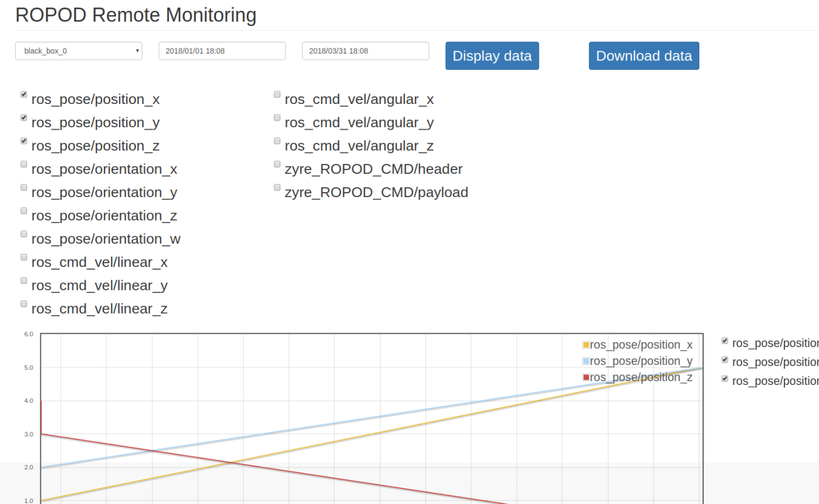This screenshot has width=819, height=504.
Task: Uncheck the ros_pose/position_y variable checkbox
Action: coord(24,118)
